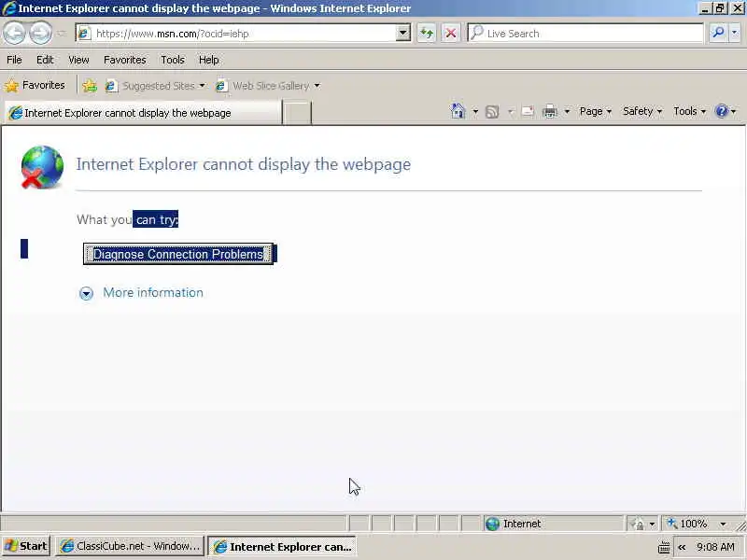Open the Windows Start menu
747x560 pixels.
click(x=26, y=546)
